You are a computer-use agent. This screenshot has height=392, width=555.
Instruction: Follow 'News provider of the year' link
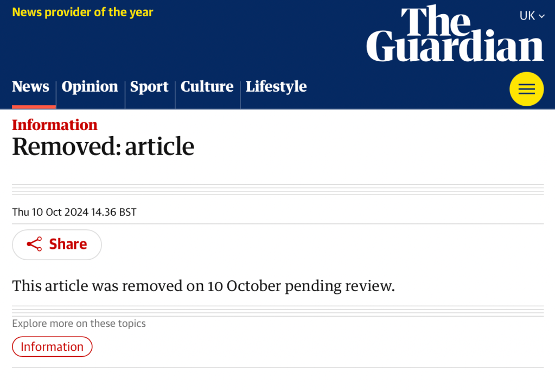(x=82, y=12)
